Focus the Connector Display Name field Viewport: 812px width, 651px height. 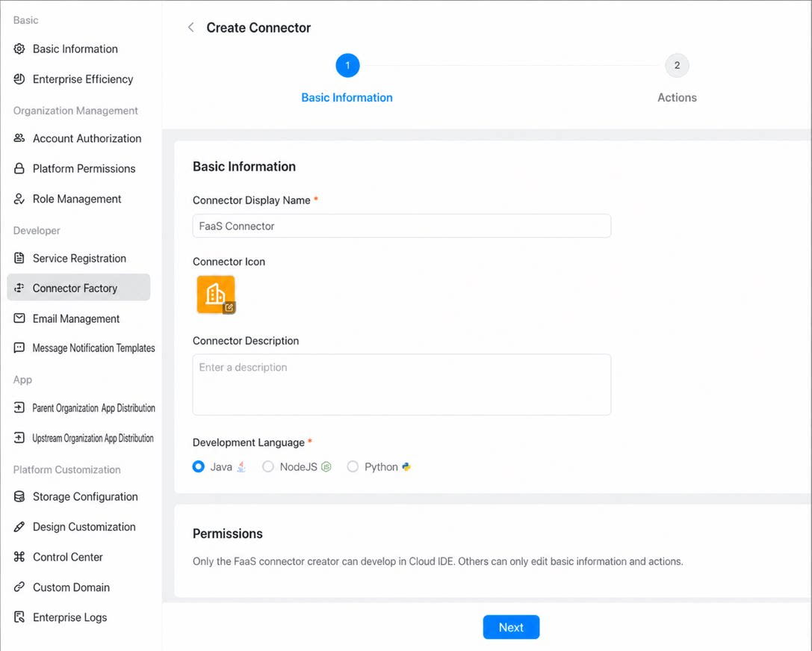402,226
